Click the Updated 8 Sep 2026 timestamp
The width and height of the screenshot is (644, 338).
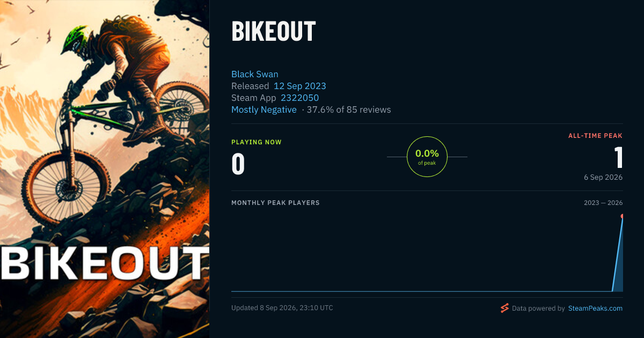coord(282,308)
